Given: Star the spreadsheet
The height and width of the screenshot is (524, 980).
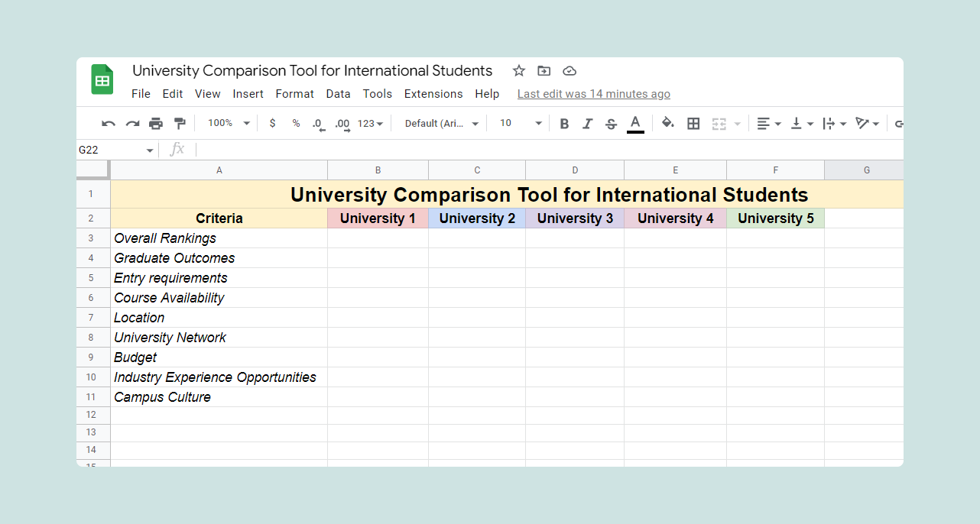Looking at the screenshot, I should pyautogui.click(x=518, y=70).
